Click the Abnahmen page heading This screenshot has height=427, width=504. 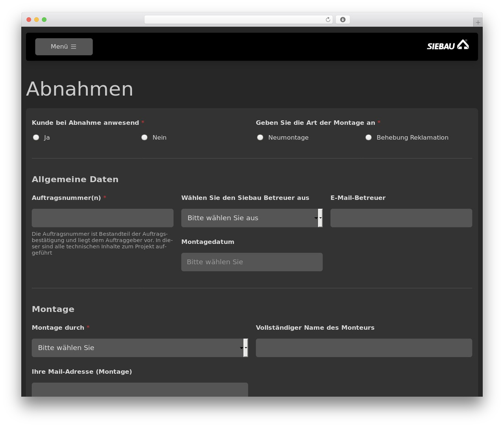click(x=80, y=89)
